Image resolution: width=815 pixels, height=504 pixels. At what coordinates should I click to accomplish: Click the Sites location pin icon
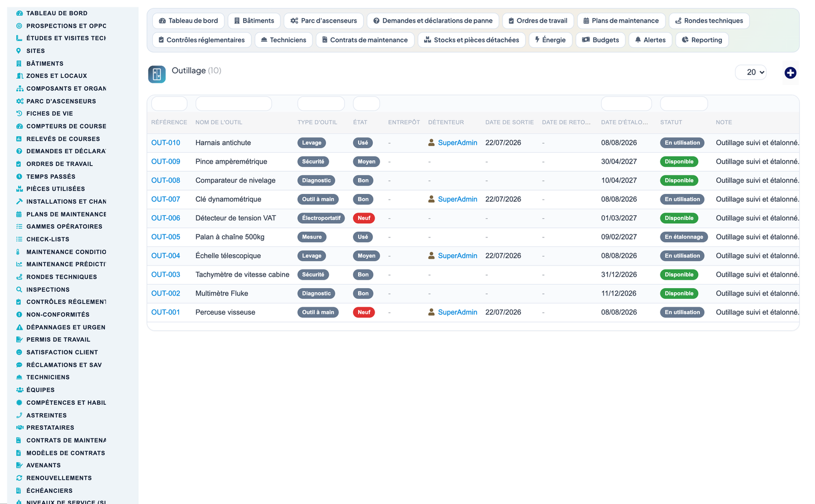click(x=19, y=51)
